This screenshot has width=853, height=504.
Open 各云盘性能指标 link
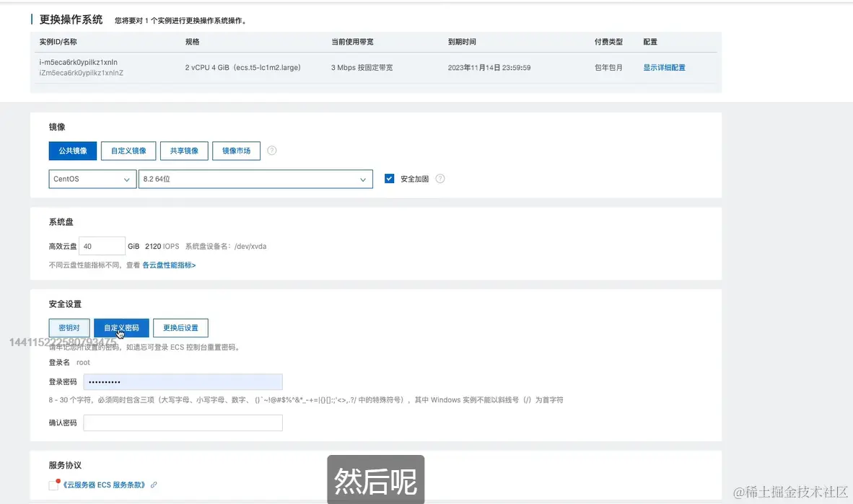[169, 265]
